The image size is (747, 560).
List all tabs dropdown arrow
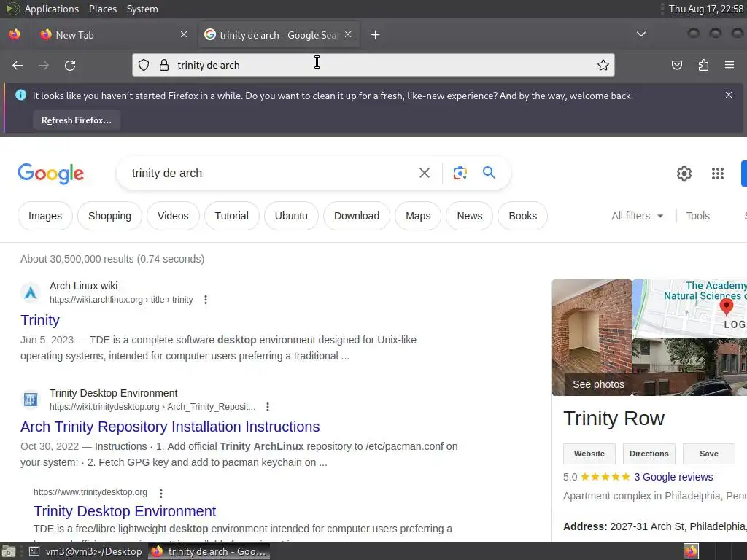641,34
